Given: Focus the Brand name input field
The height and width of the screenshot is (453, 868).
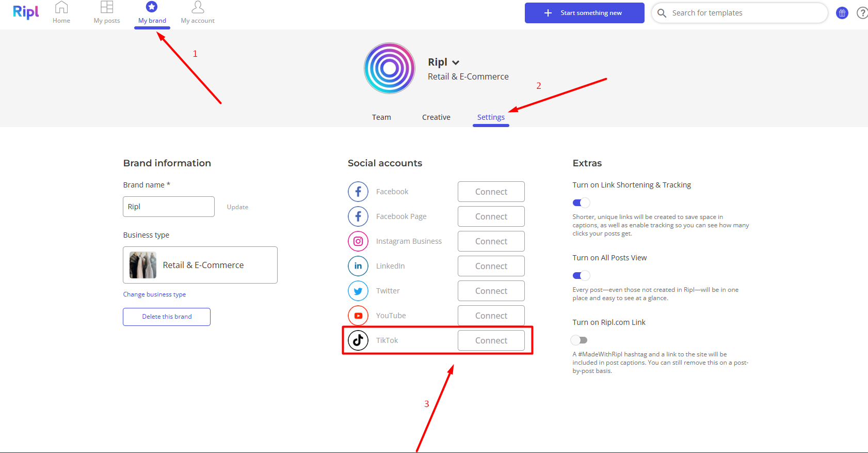Looking at the screenshot, I should pyautogui.click(x=169, y=207).
